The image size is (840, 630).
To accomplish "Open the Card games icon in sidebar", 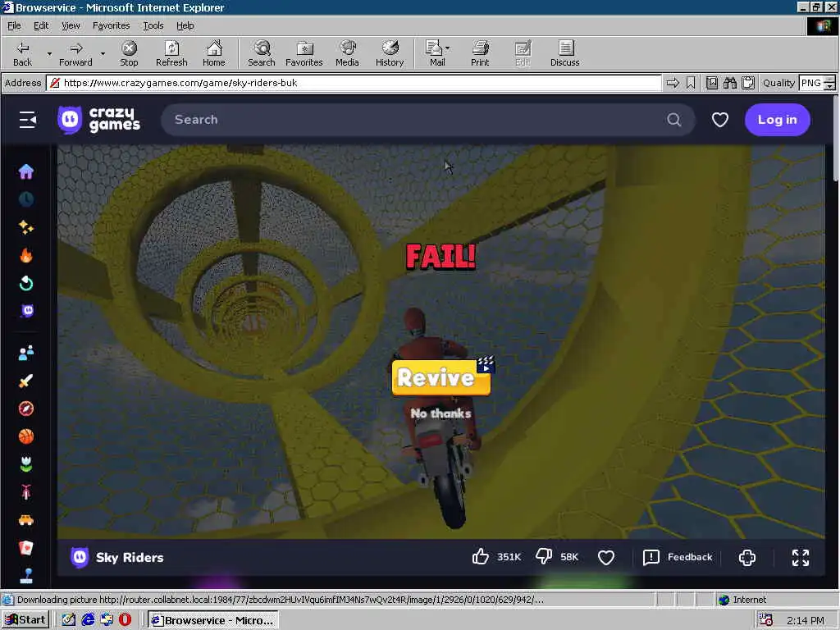I will point(25,548).
